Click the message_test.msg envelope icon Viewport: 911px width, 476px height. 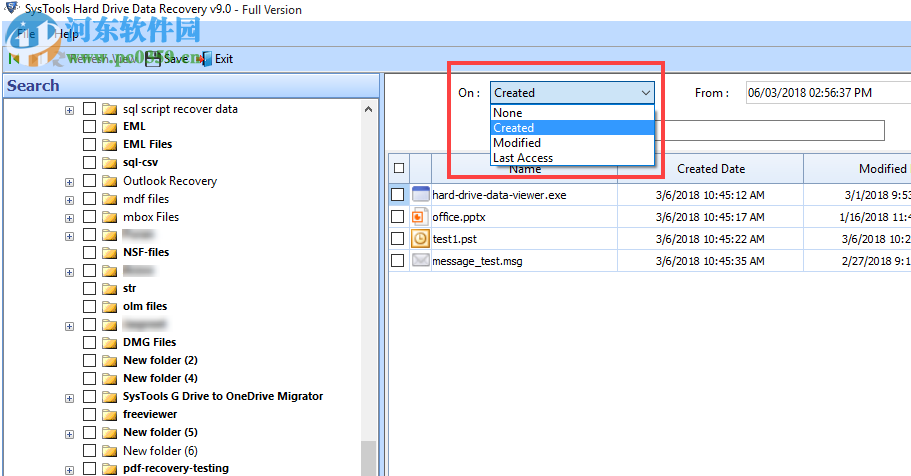pyautogui.click(x=421, y=260)
